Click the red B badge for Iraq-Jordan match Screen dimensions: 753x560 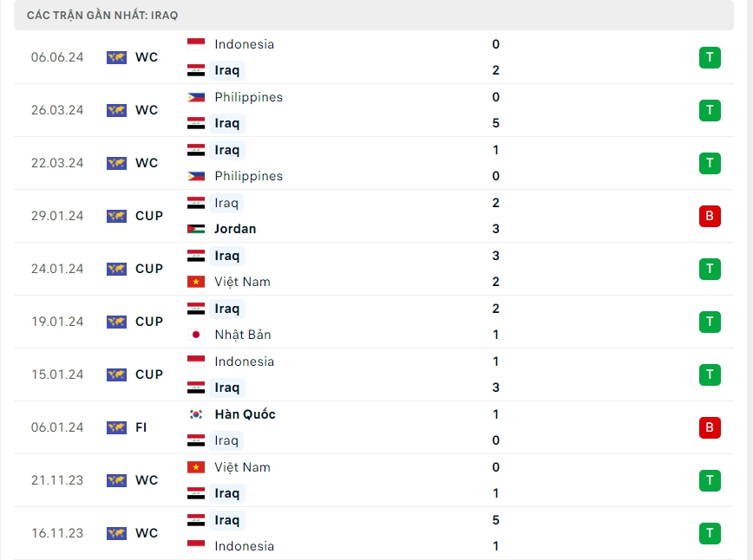pyautogui.click(x=710, y=216)
